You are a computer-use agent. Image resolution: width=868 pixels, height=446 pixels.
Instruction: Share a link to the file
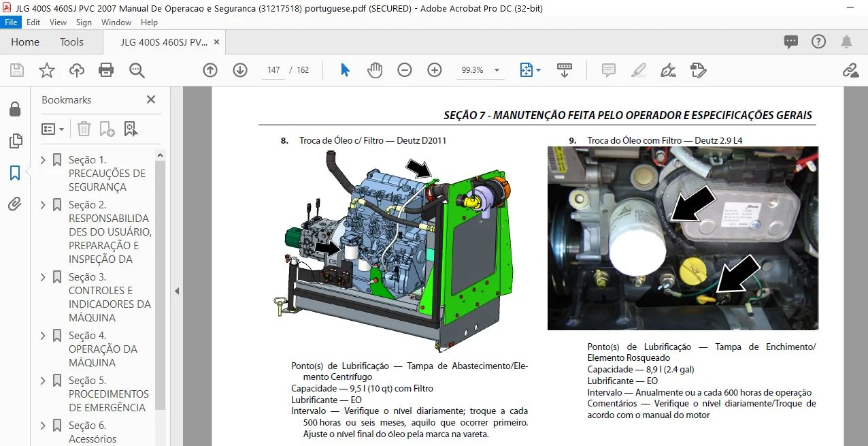[x=850, y=70]
